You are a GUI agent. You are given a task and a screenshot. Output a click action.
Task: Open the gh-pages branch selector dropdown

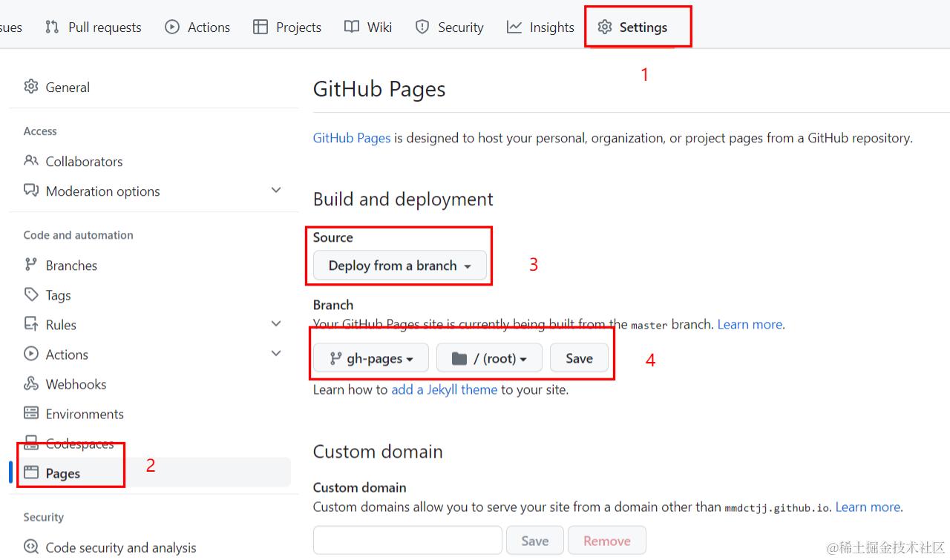tap(371, 358)
